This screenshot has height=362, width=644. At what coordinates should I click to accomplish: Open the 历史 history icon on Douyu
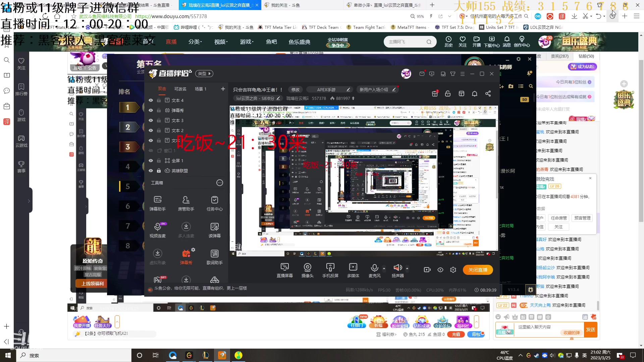pos(448,42)
